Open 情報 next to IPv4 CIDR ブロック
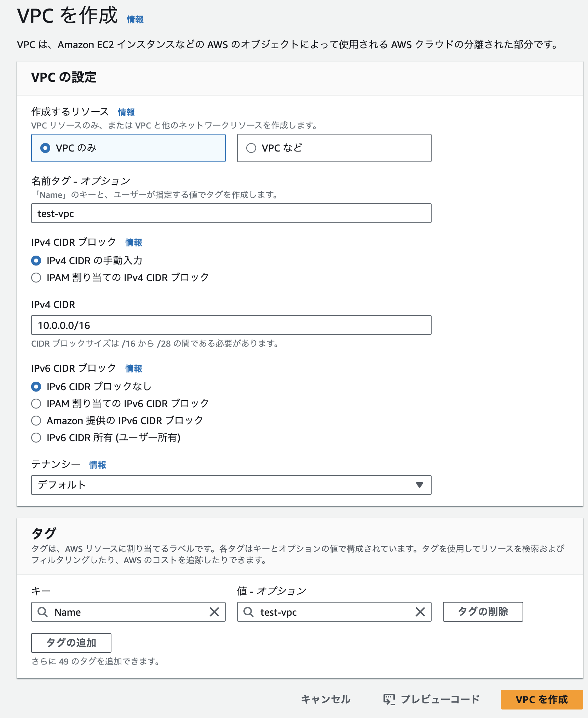The height and width of the screenshot is (718, 588). coord(134,243)
